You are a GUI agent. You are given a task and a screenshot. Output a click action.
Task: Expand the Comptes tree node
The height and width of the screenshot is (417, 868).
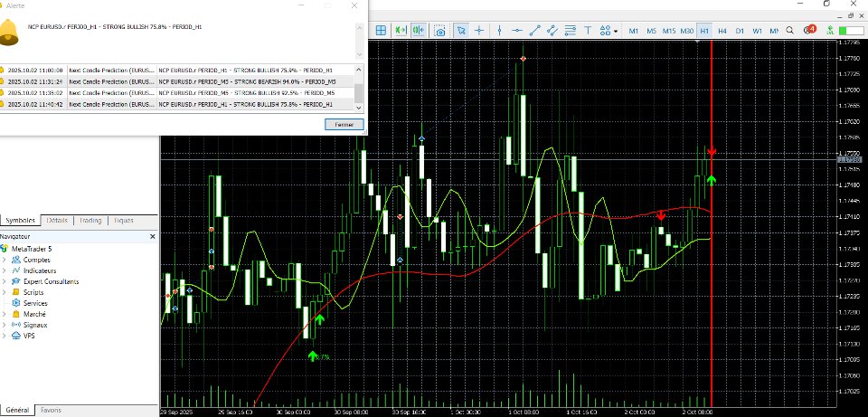coord(4,260)
